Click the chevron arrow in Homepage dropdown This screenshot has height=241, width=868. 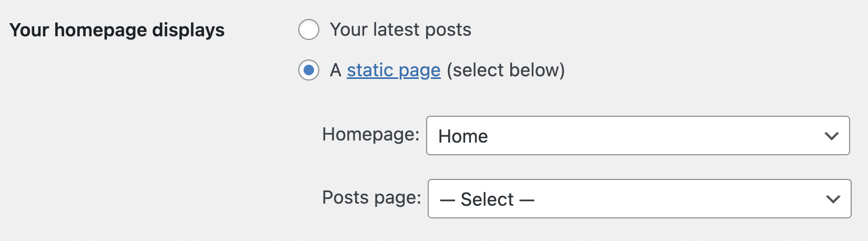831,136
